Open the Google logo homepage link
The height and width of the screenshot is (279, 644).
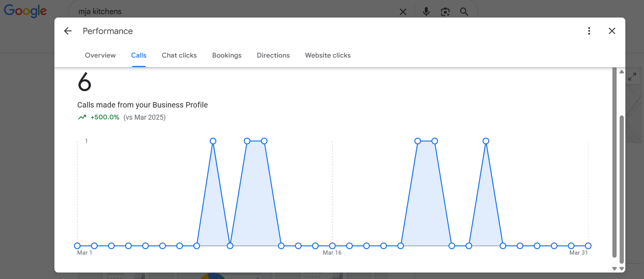point(25,11)
